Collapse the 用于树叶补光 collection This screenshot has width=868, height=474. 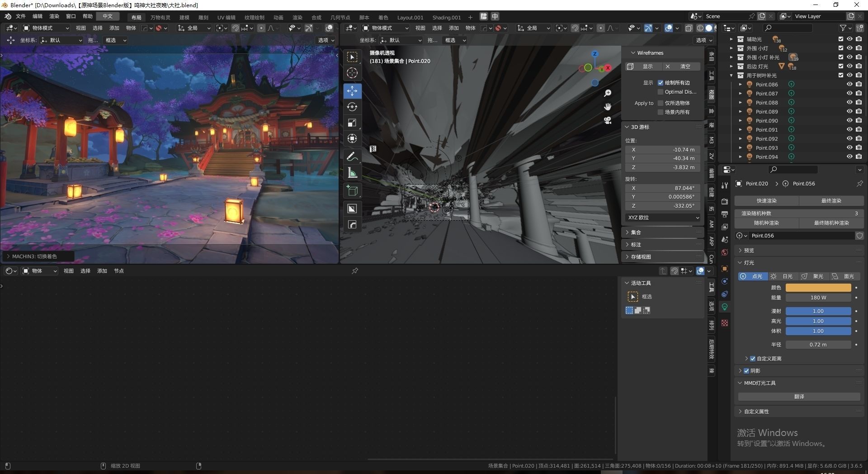click(731, 76)
